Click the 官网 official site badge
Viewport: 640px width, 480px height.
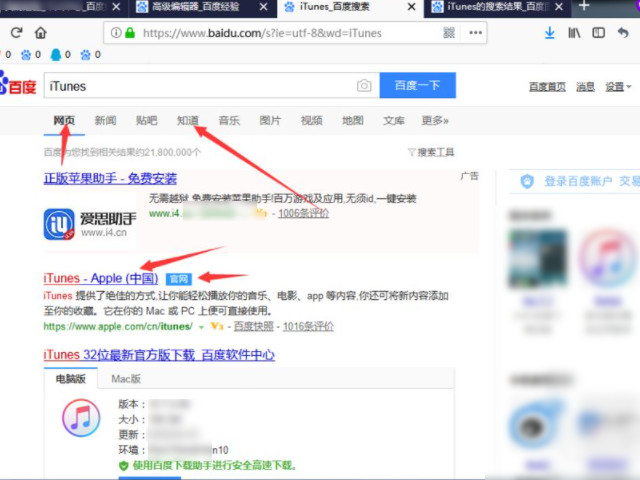pyautogui.click(x=178, y=279)
